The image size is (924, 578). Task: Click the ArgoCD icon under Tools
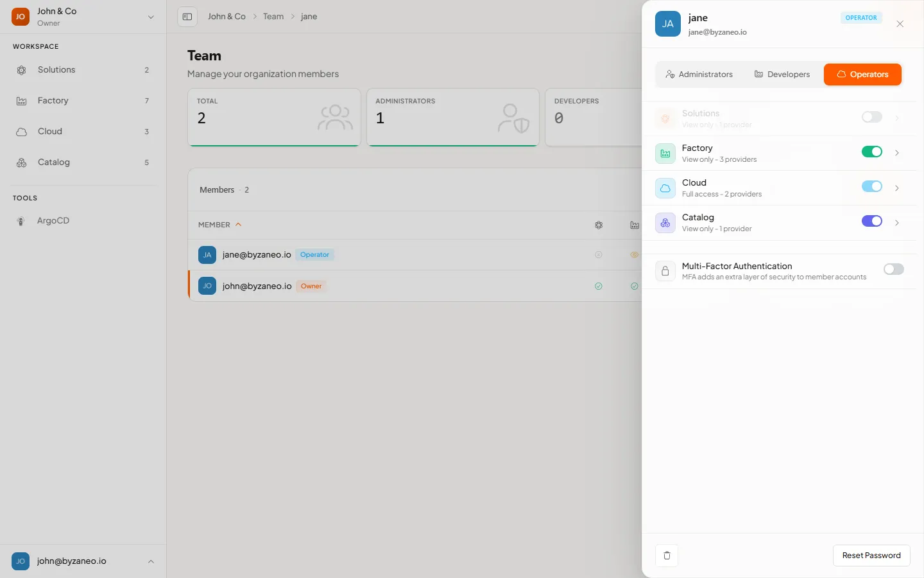[21, 221]
